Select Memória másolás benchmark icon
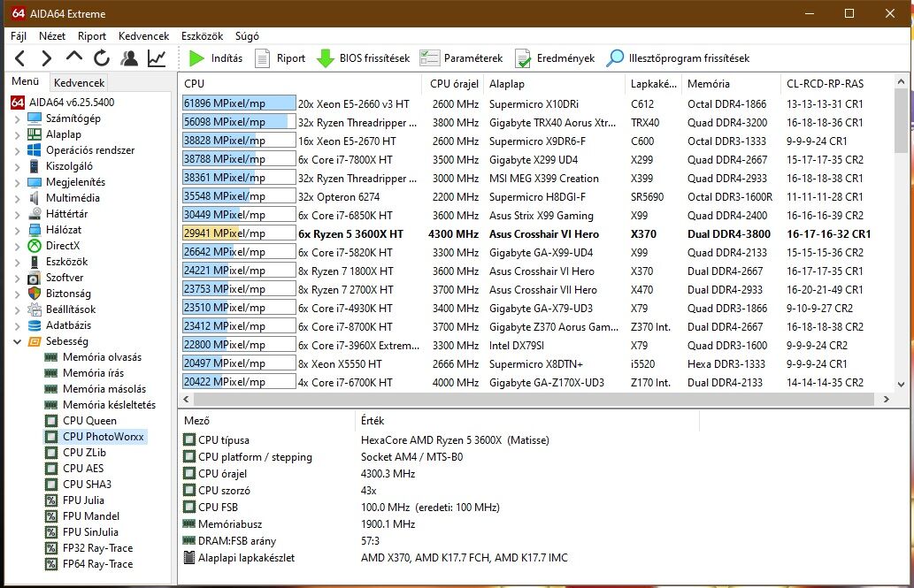Screen dimensions: 914x588 (51, 389)
